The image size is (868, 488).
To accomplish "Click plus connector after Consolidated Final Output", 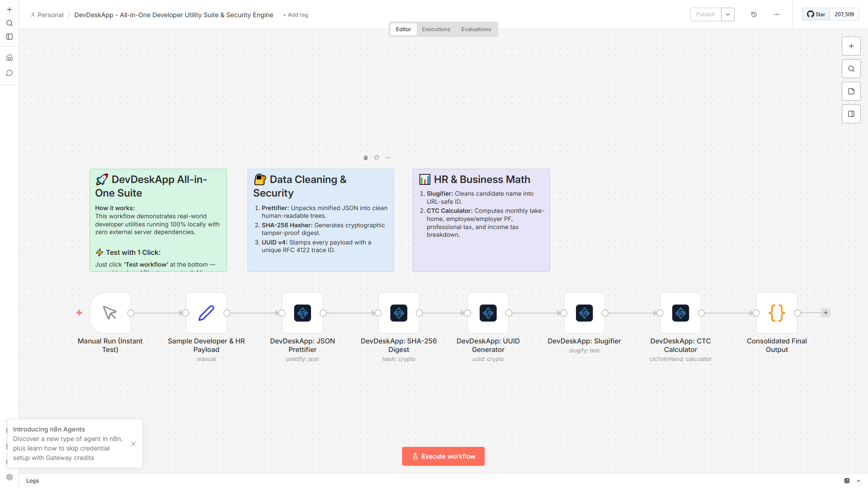I will click(826, 313).
